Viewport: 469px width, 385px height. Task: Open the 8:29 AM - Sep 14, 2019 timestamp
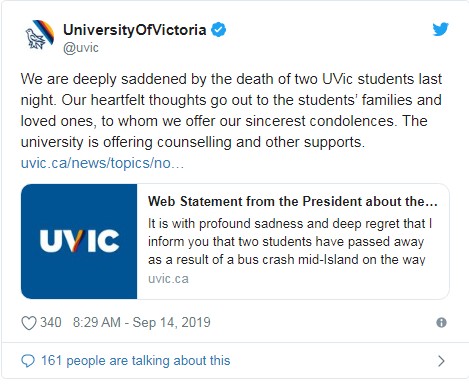coord(142,322)
